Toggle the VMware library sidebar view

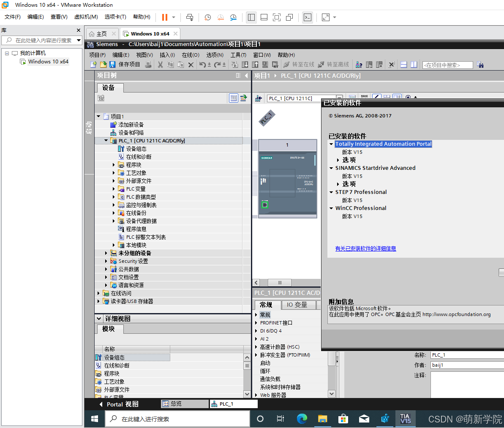click(251, 17)
